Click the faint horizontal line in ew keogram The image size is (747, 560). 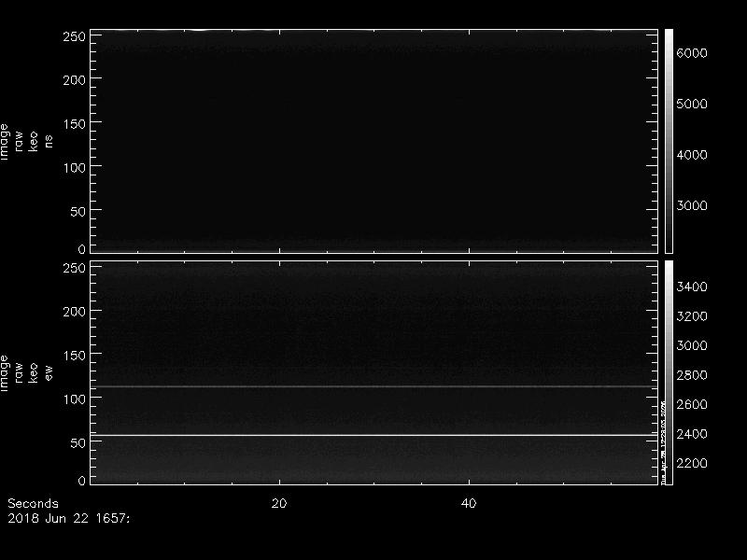pos(374,386)
